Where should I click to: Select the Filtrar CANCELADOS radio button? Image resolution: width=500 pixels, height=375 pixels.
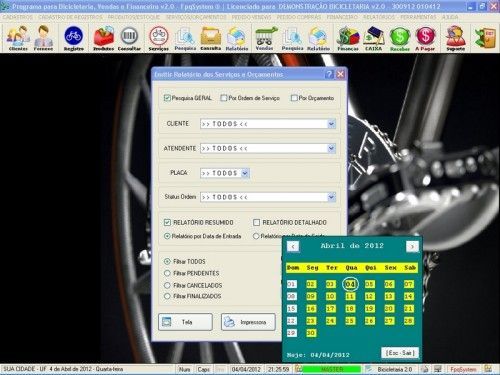(x=167, y=285)
